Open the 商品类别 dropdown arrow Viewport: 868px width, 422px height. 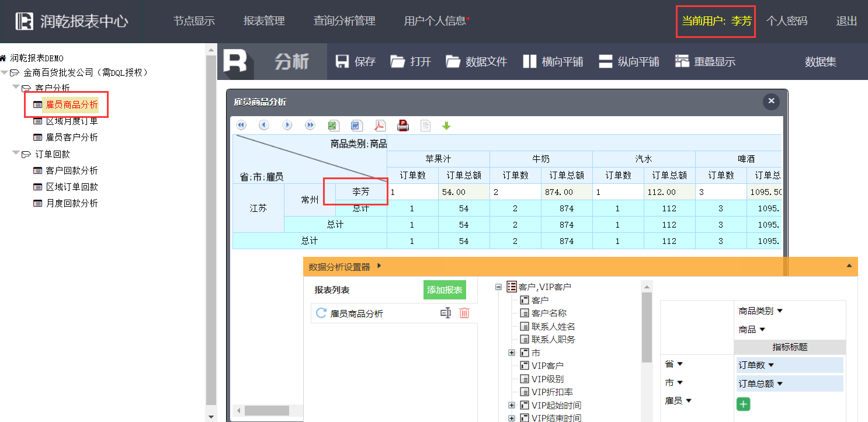(779, 311)
